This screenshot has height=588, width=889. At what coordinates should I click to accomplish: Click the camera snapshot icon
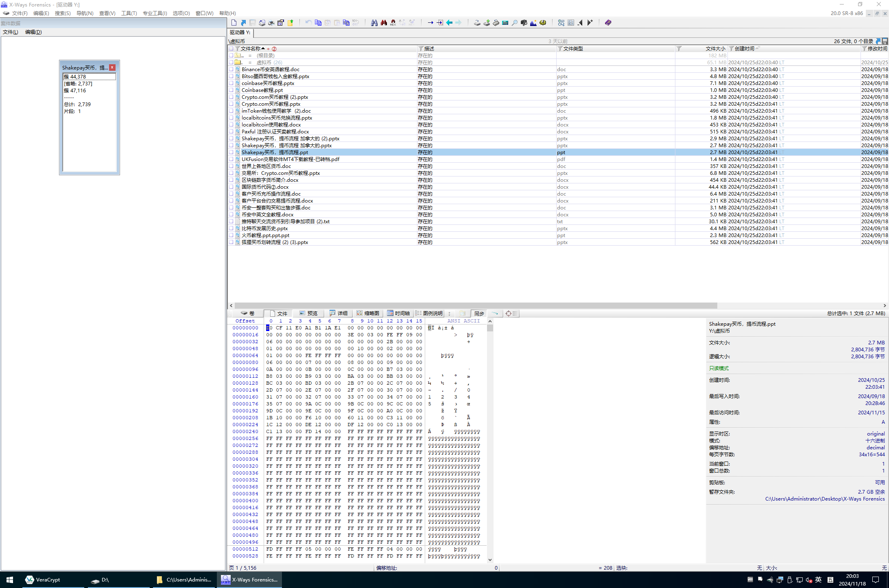[524, 23]
